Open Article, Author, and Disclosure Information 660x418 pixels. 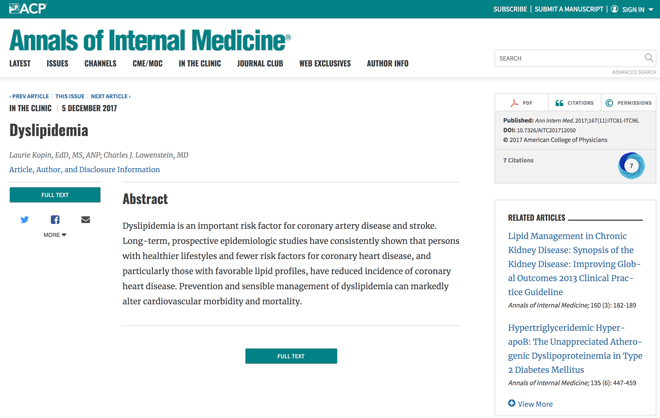click(x=85, y=169)
